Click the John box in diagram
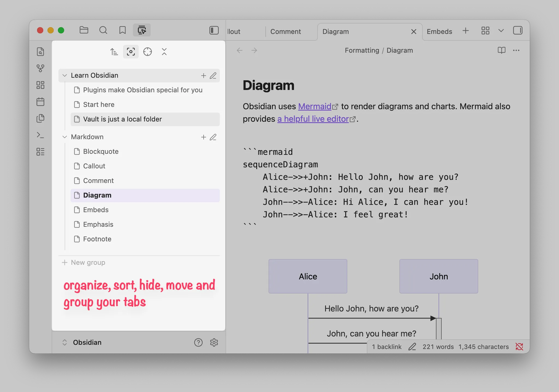Screen dimensions: 559x392 [x=439, y=276]
